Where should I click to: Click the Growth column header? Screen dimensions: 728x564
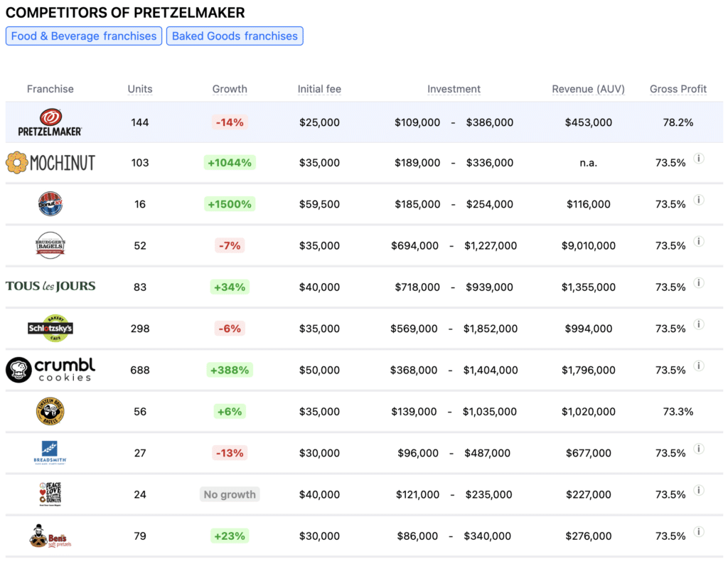pos(230,89)
